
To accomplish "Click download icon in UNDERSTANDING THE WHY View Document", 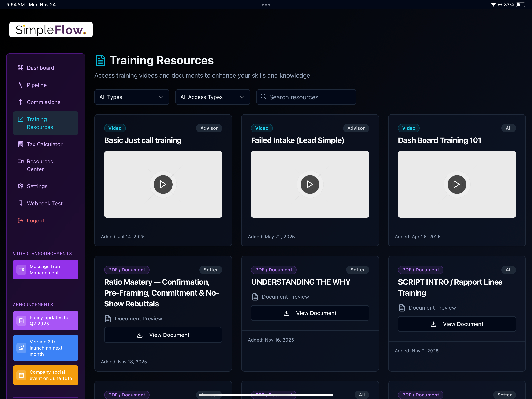I will pos(287,313).
